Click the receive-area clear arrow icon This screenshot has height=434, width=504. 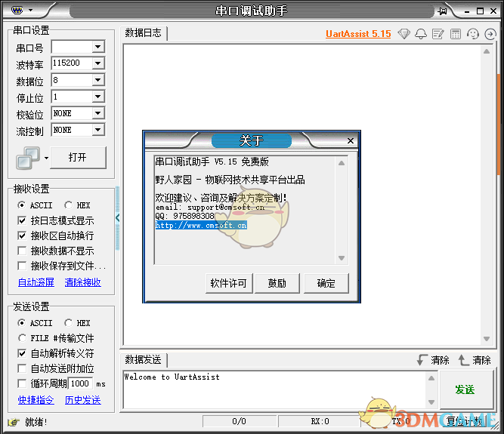422,360
